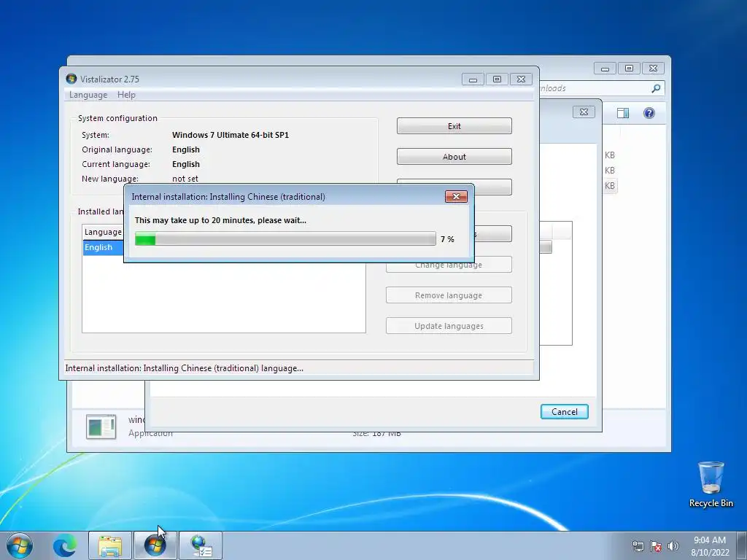Click Windows 7 Ultimate 64-bit SP1 text

[230, 135]
